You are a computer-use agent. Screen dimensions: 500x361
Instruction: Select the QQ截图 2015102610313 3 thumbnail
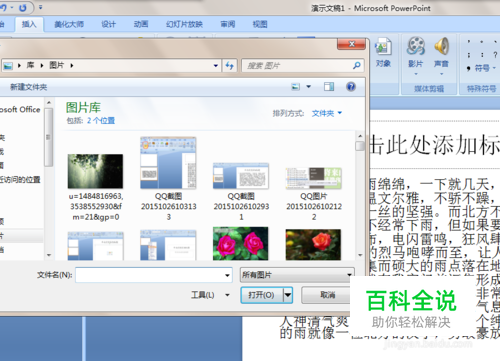click(x=168, y=163)
